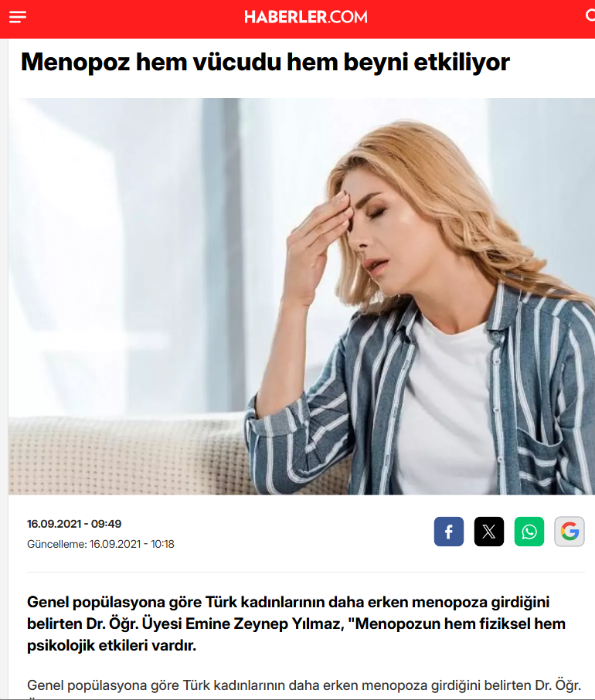Click the couch area in the article photo
The width and height of the screenshot is (595, 700).
pyautogui.click(x=125, y=455)
